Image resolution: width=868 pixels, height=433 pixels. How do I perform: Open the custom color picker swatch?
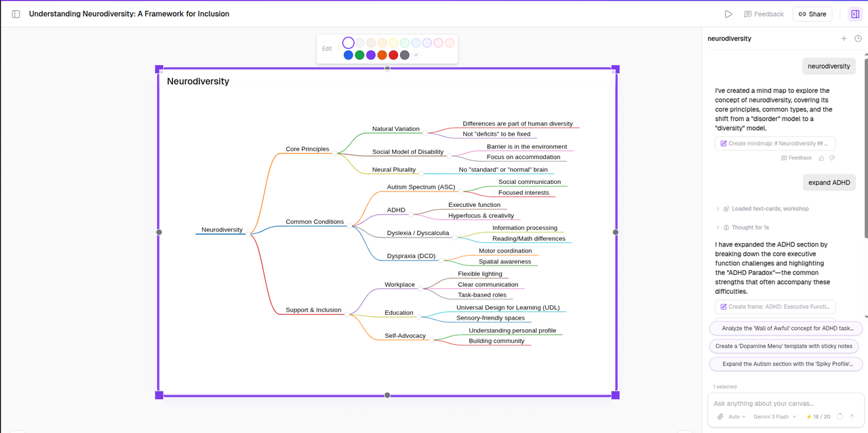[416, 55]
